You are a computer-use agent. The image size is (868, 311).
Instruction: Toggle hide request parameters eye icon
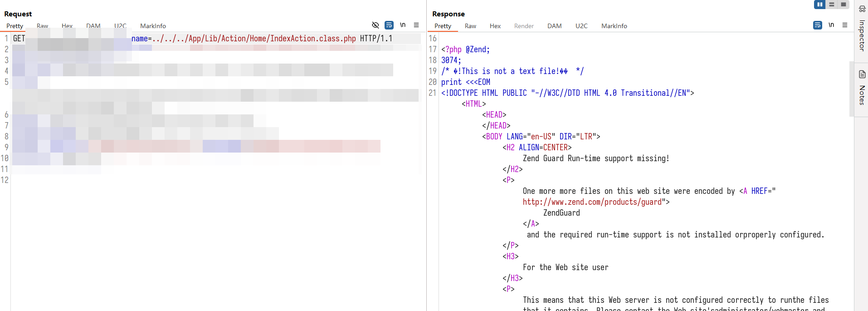375,25
